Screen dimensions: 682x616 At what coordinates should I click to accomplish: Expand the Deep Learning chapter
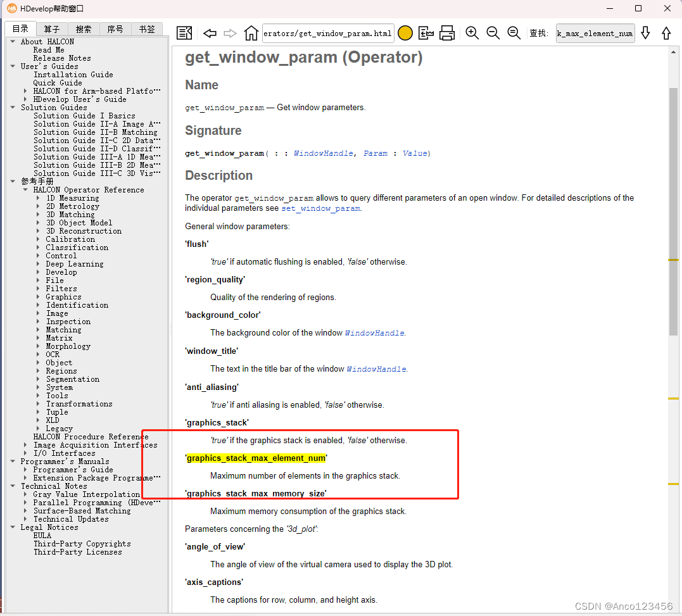pyautogui.click(x=38, y=264)
